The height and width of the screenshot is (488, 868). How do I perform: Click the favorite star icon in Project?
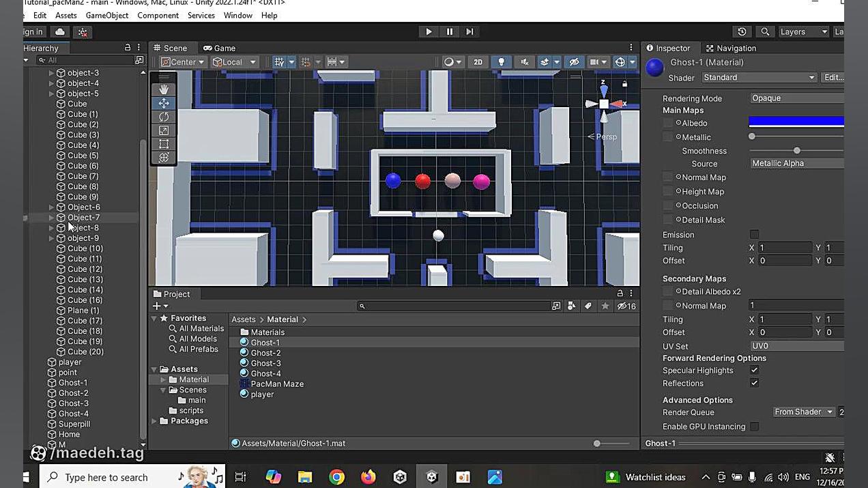tap(605, 306)
